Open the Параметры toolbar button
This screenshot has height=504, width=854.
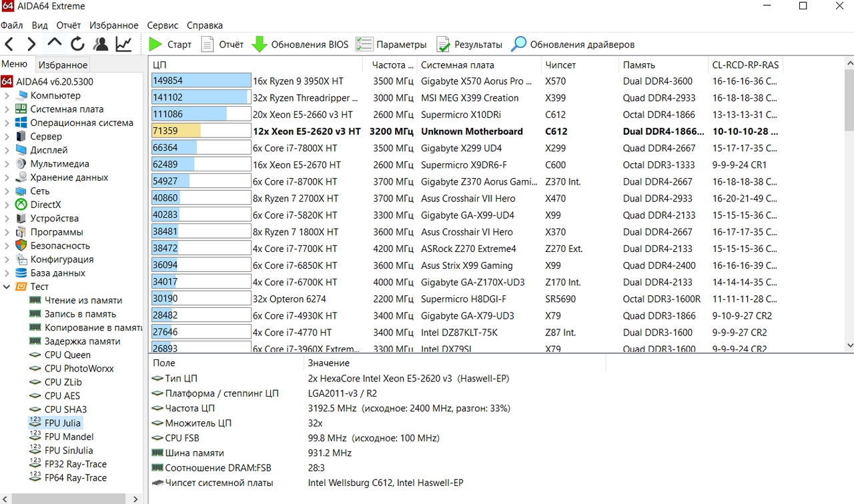[391, 45]
